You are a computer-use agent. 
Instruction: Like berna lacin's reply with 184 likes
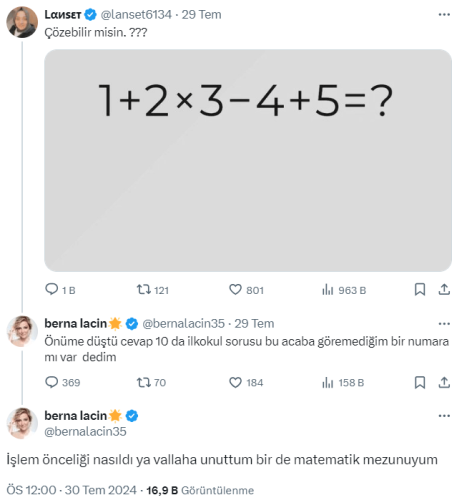(246, 382)
